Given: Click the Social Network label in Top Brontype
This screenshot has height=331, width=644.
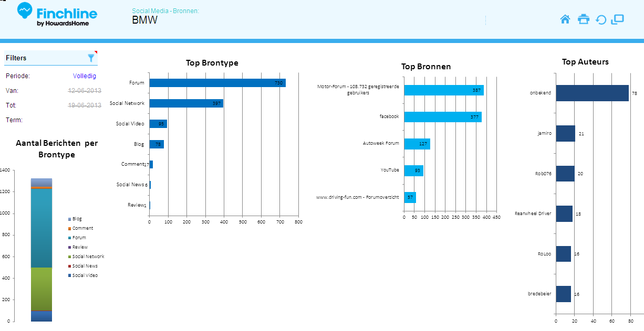Looking at the screenshot, I should [x=127, y=103].
